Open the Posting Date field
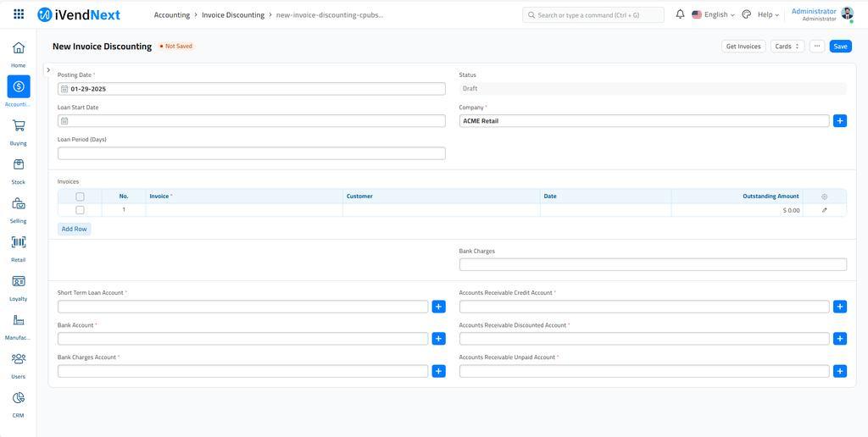The image size is (868, 437). [251, 89]
